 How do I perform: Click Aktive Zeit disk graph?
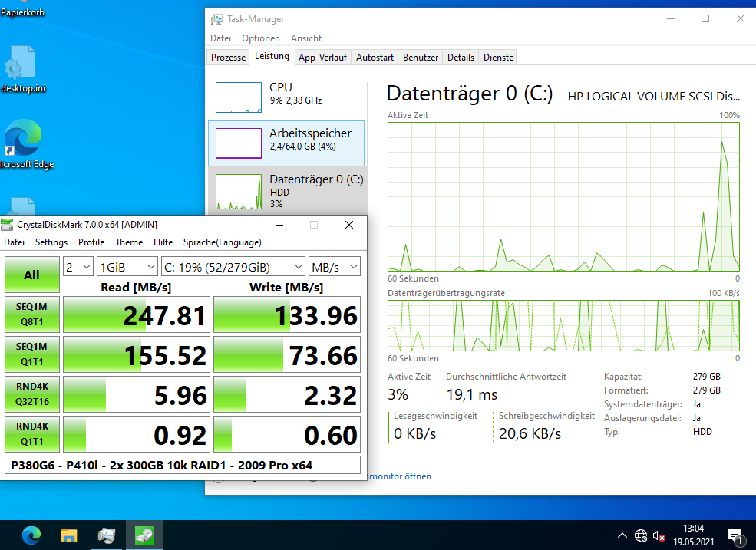(563, 196)
